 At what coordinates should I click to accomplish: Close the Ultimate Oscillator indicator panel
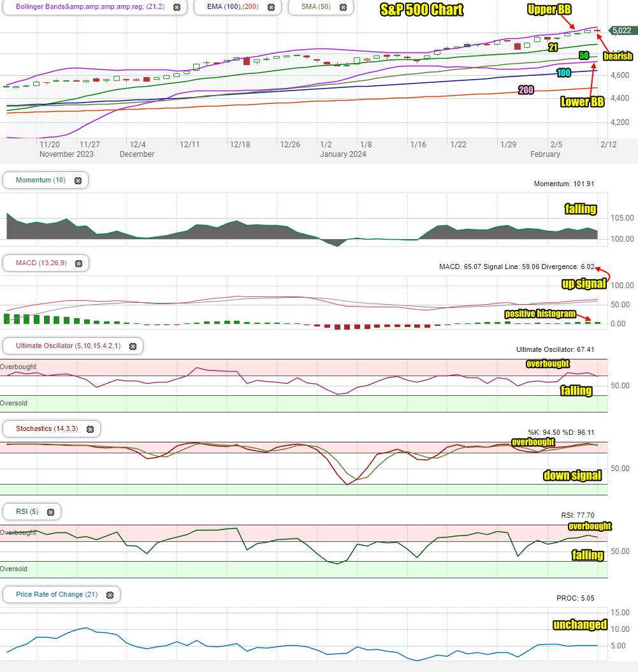(x=133, y=346)
